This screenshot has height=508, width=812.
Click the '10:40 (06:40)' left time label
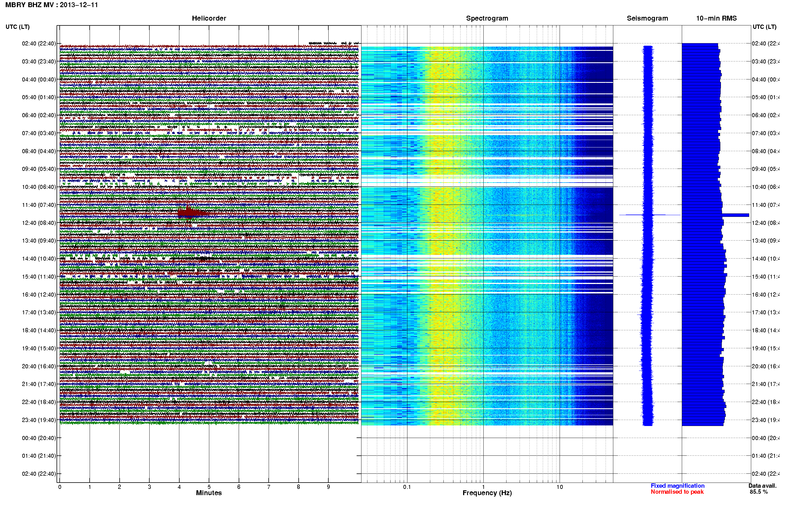pyautogui.click(x=39, y=187)
